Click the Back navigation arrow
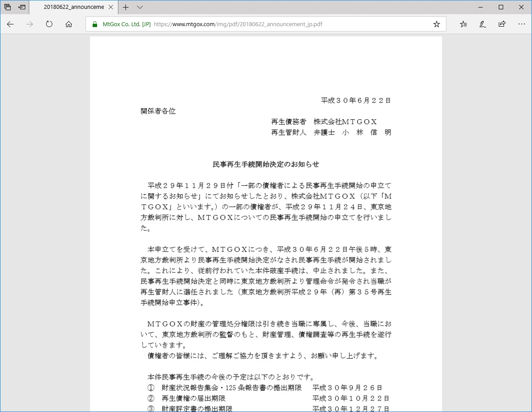Viewport: 532px width, 412px height. 10,24
